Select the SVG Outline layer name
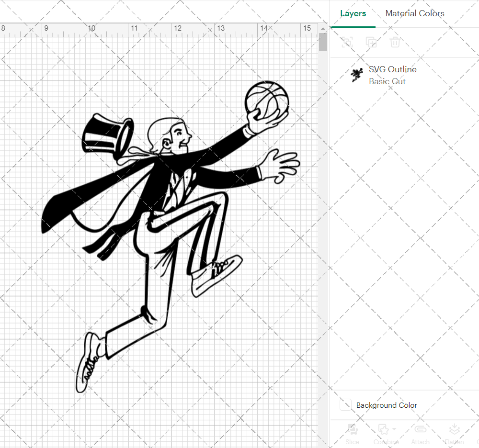Screen dimensions: 479x448 pyautogui.click(x=393, y=69)
